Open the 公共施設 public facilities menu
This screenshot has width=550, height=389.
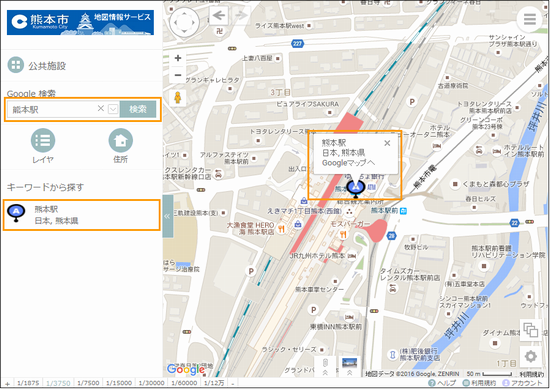tap(37, 65)
